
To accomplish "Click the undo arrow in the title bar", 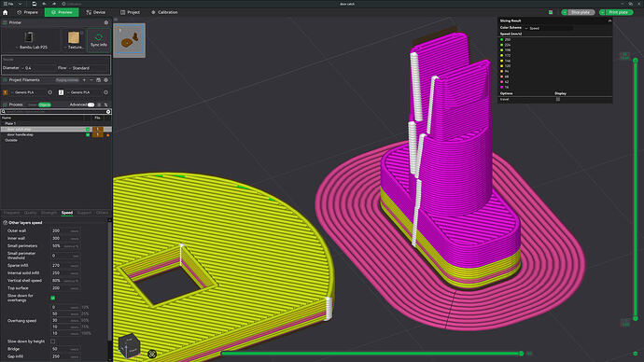I will coord(45,4).
